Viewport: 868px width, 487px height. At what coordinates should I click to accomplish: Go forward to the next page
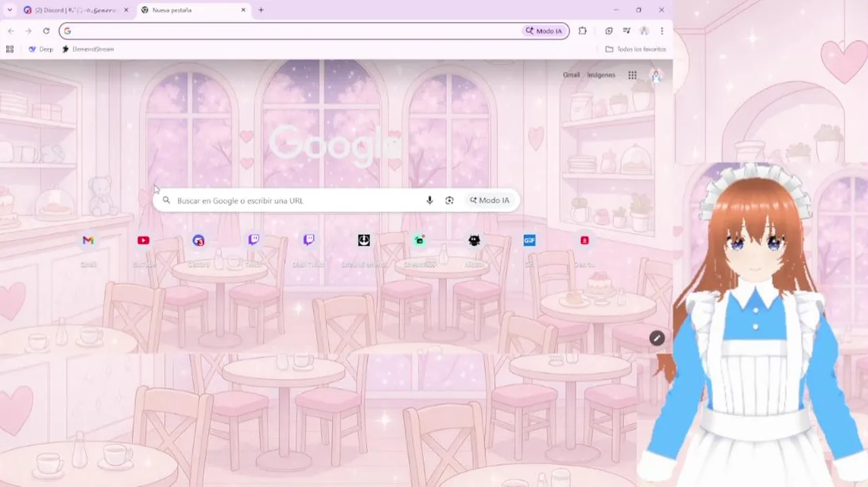[28, 30]
